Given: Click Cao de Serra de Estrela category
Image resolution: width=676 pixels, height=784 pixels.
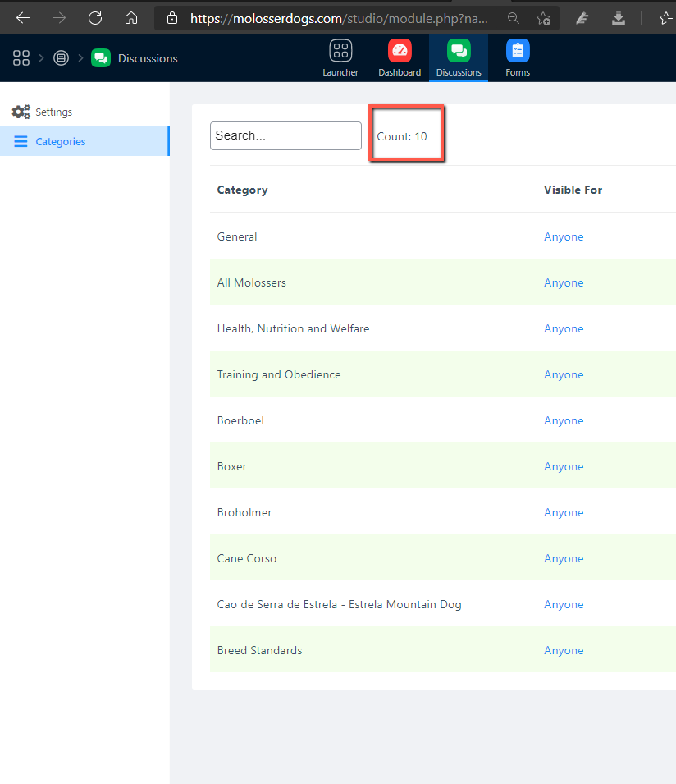Looking at the screenshot, I should click(340, 604).
